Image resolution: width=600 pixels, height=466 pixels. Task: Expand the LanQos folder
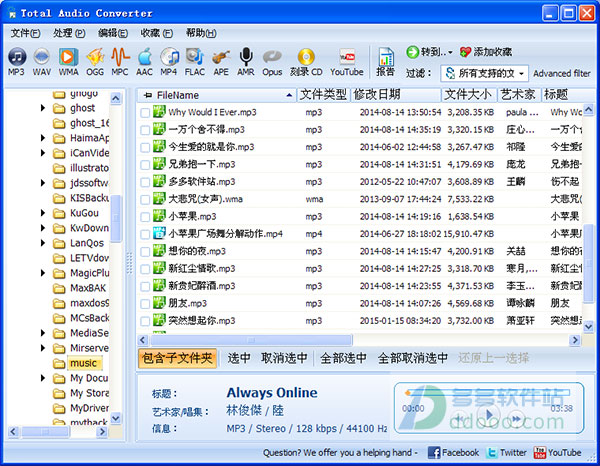coord(43,243)
